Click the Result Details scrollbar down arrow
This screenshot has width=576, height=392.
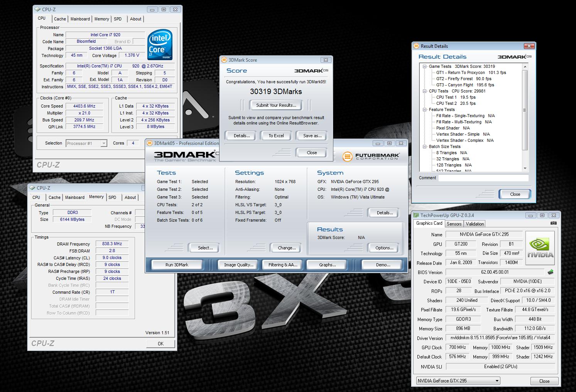[x=525, y=168]
